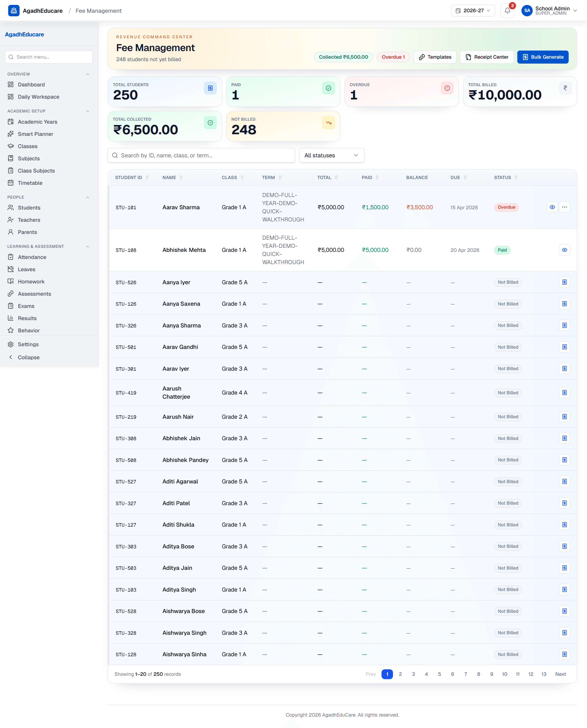Open more actions for Aarav Sharma
587x728 pixels.
[564, 207]
